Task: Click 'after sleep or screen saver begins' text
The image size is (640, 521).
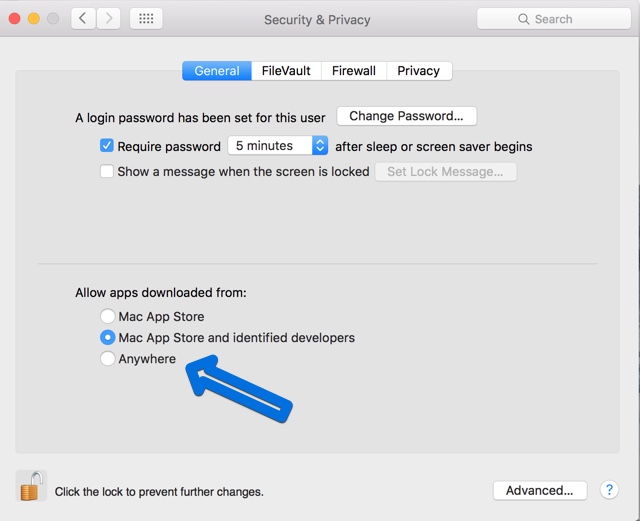Action: pos(434,147)
